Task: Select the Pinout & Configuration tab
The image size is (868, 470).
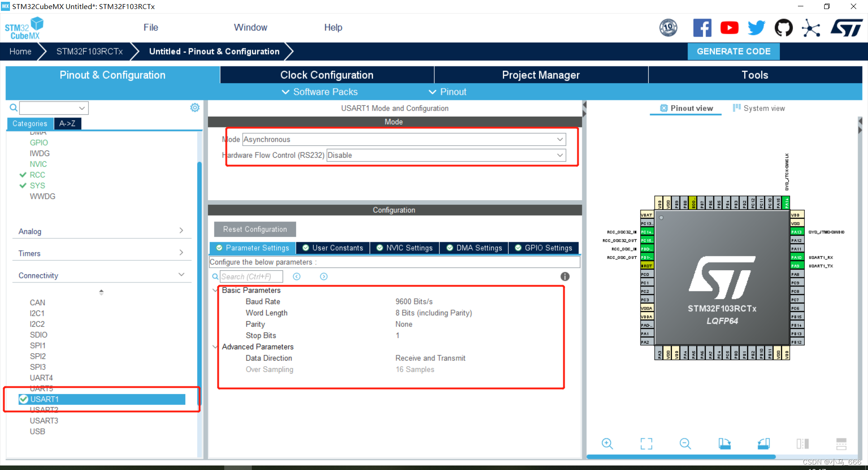Action: pyautogui.click(x=113, y=75)
